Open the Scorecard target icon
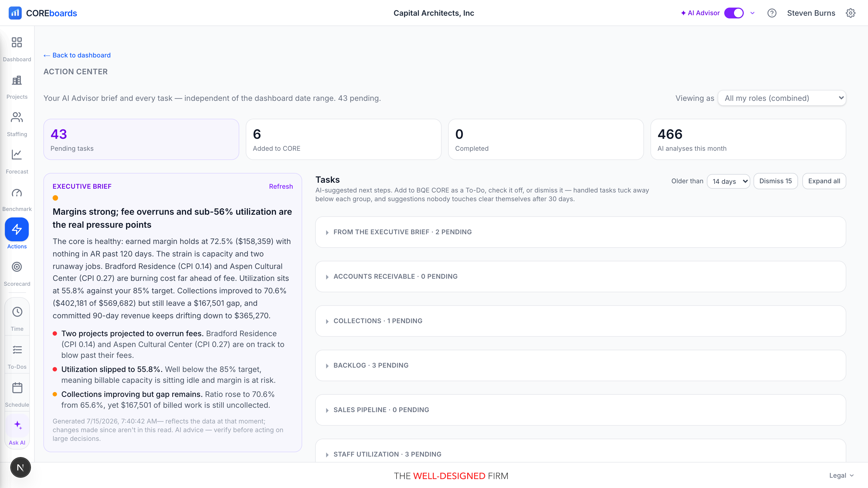Image resolution: width=868 pixels, height=488 pixels. coord(17,267)
